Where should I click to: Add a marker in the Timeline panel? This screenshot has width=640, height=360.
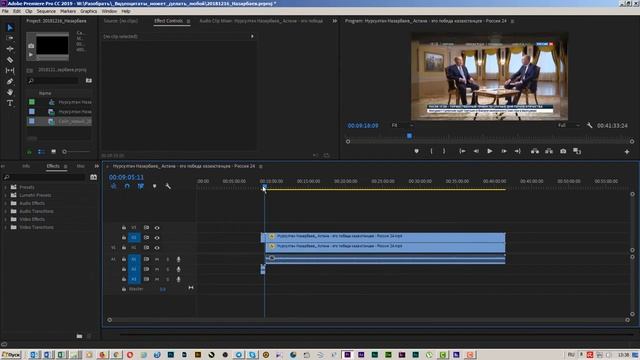coord(154,186)
